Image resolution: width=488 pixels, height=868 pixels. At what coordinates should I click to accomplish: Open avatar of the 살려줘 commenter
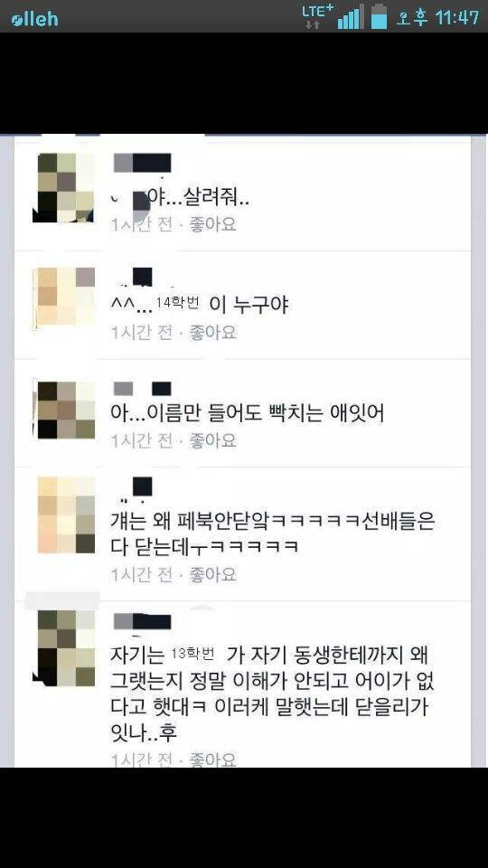(x=63, y=188)
